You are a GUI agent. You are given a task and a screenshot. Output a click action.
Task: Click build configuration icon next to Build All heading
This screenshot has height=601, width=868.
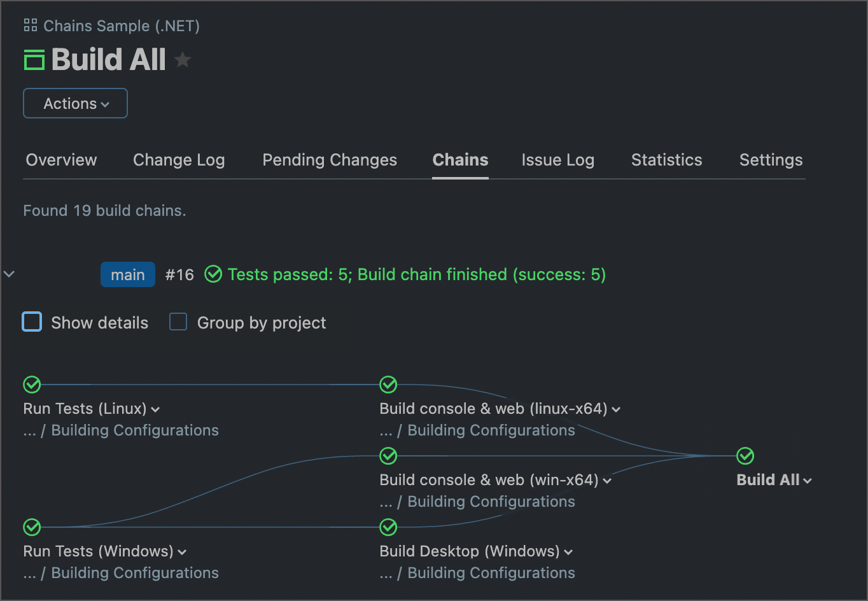[33, 59]
